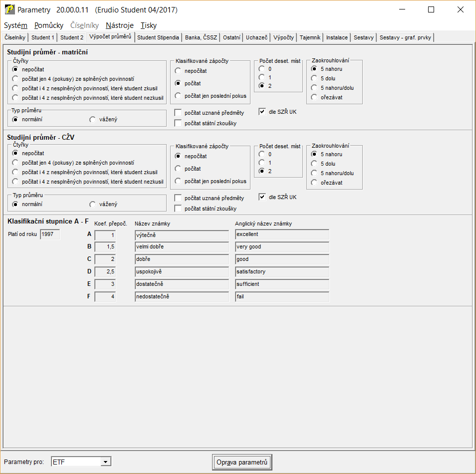Viewport: 476px width, 474px height.
Task: Choose 1 decimal place in CŽV section
Action: 262,163
